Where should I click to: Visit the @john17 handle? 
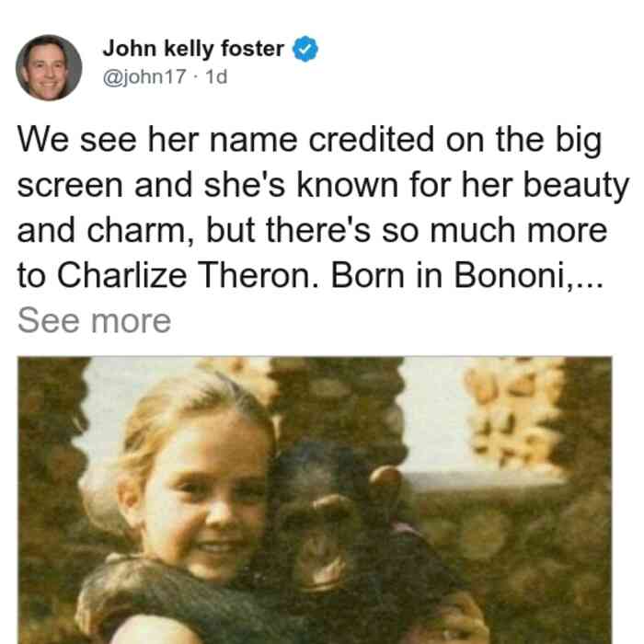tap(144, 76)
